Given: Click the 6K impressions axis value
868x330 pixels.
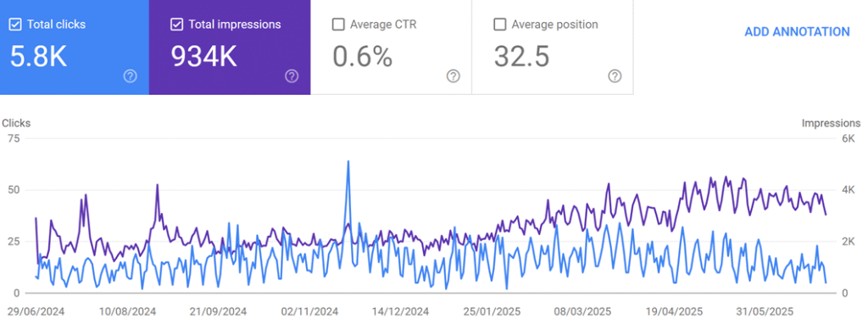Looking at the screenshot, I should [849, 138].
